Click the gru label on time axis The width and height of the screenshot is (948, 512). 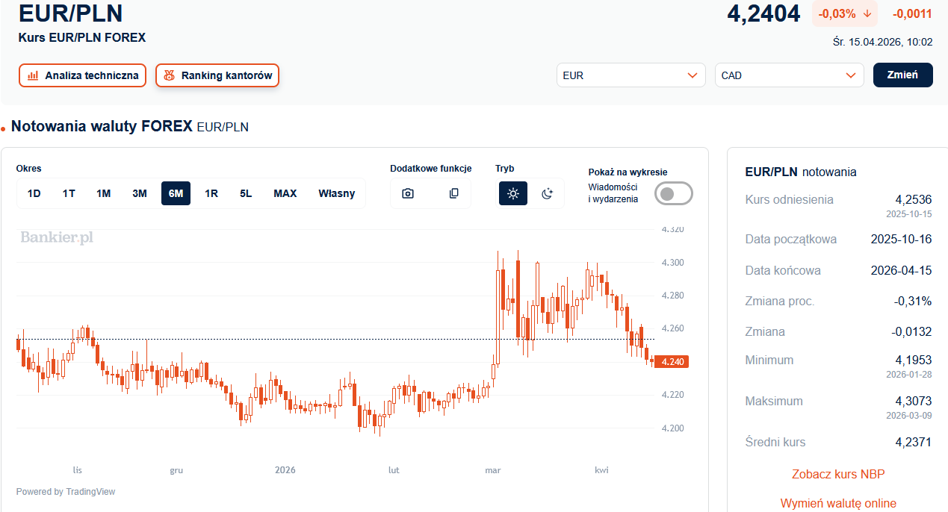(x=176, y=470)
